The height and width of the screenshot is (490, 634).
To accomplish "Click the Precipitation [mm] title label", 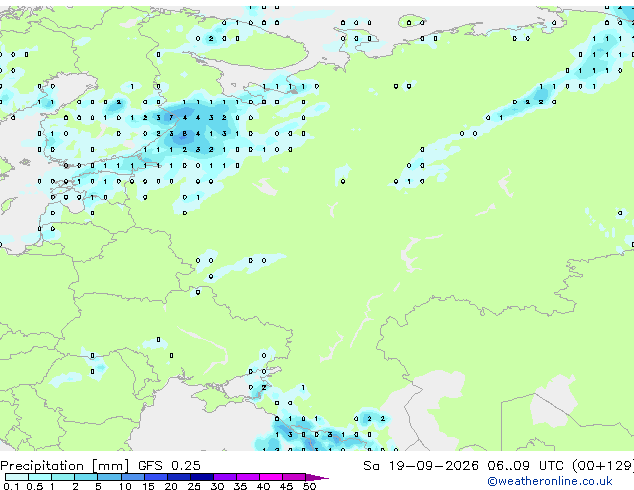I will click(x=65, y=466).
